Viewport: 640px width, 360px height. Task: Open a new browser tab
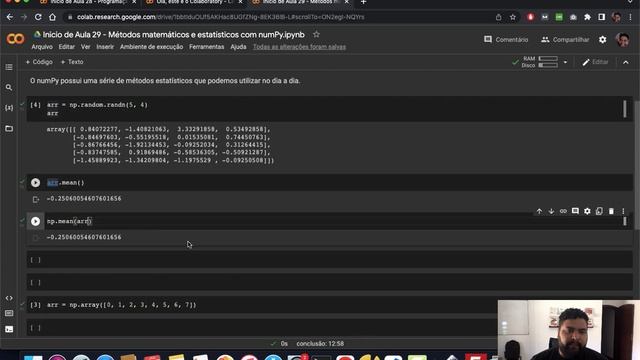363,2
